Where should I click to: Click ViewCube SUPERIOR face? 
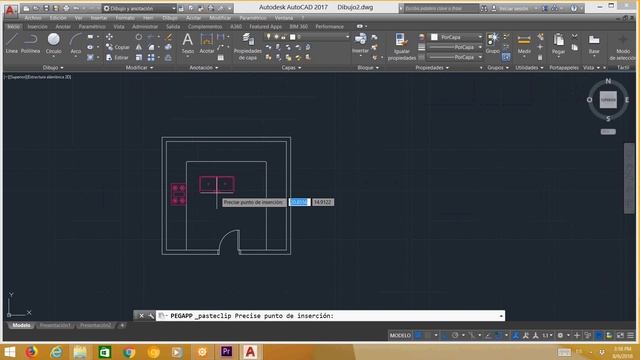(608, 100)
